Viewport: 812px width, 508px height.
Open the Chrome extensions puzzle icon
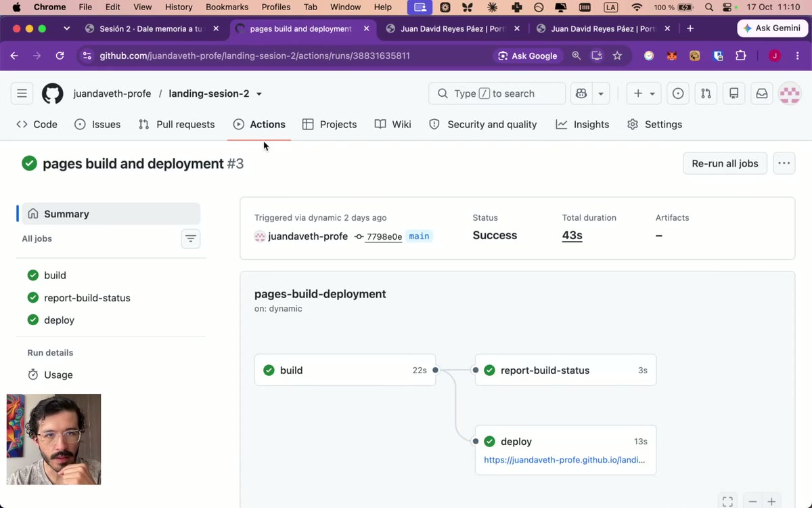741,56
